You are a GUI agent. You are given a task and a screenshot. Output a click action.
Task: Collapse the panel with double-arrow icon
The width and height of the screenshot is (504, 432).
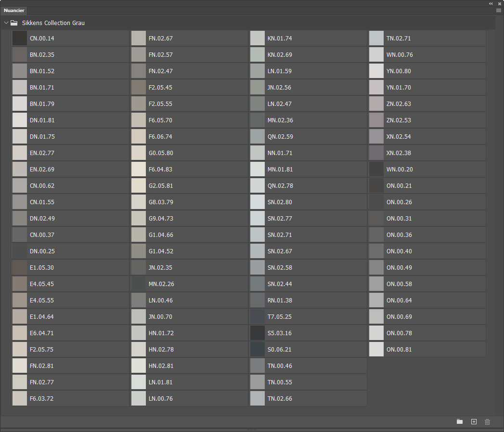(491, 3)
